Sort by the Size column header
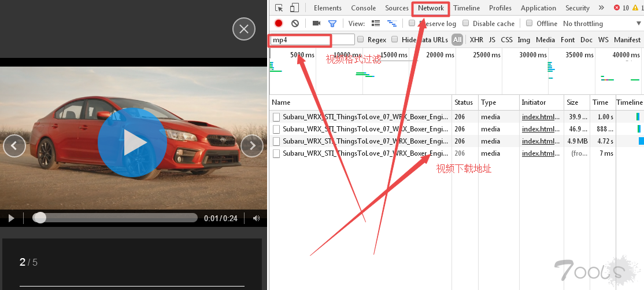Screen dimensions: 644x290 (576, 102)
